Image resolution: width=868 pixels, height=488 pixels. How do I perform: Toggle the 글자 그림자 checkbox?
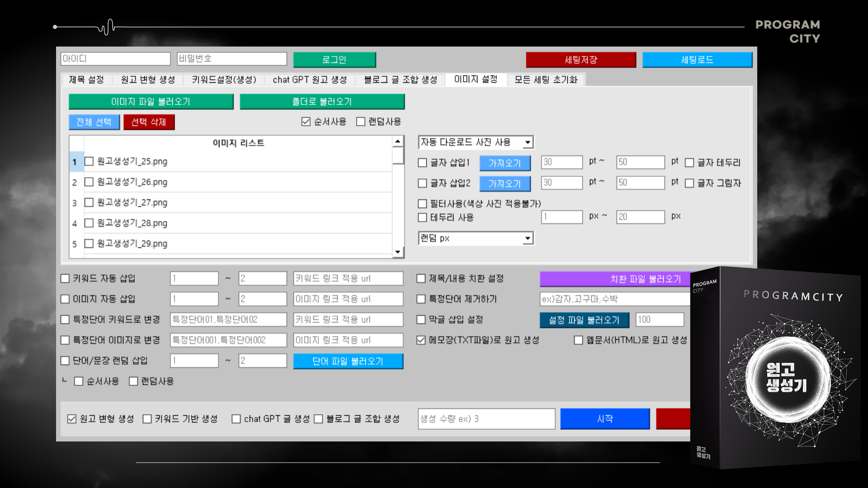coord(689,183)
